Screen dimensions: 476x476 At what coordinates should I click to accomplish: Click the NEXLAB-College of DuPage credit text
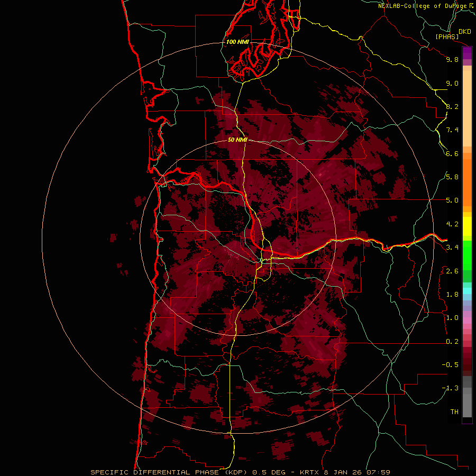point(423,6)
